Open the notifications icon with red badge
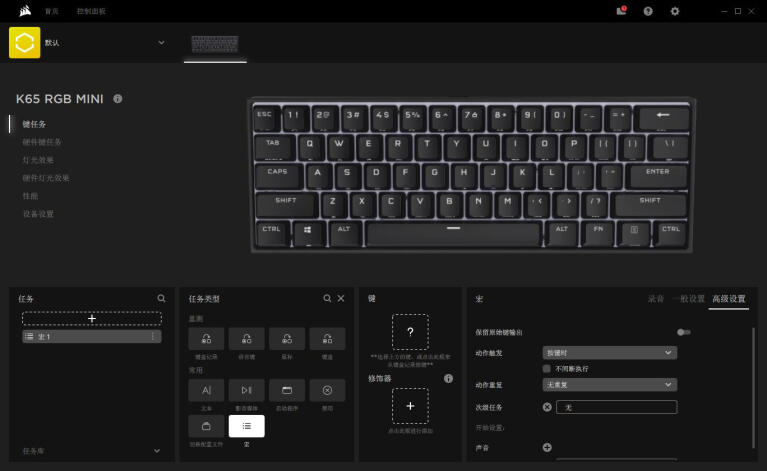 tap(622, 11)
